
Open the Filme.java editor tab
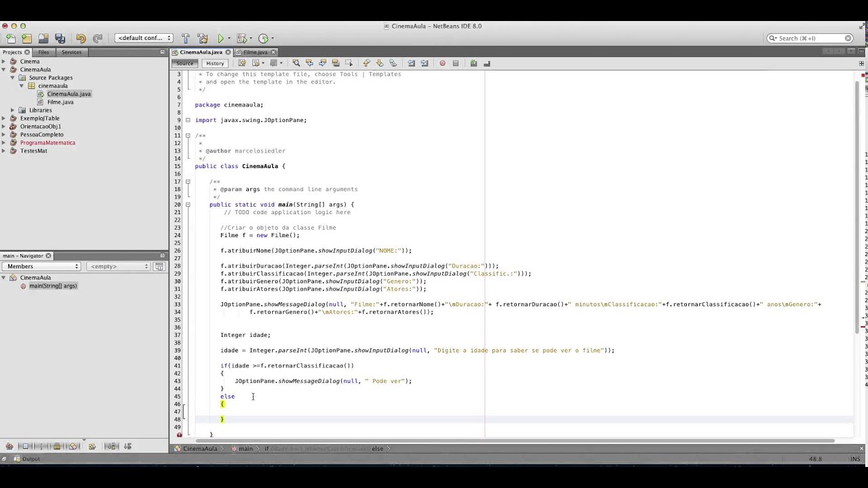point(256,52)
